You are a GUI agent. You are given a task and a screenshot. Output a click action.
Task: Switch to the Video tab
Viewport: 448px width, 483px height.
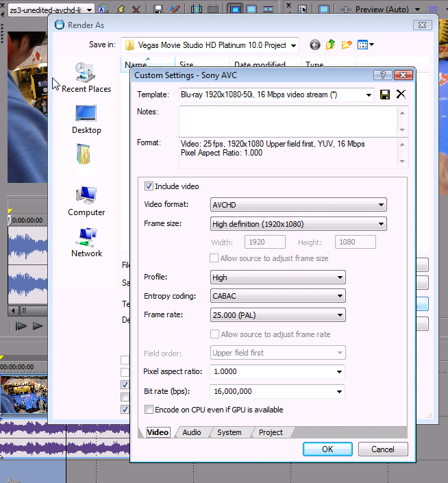(x=158, y=432)
